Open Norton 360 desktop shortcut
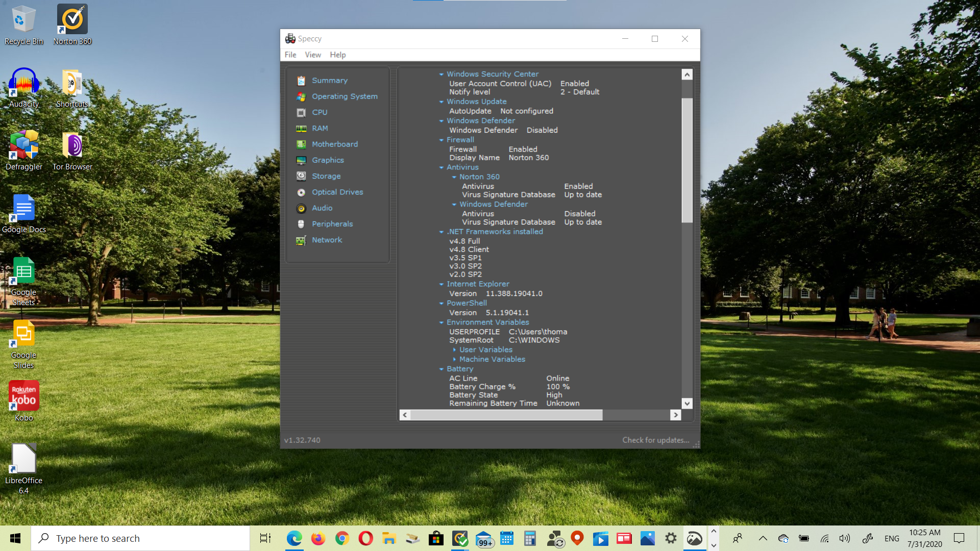This screenshot has height=551, width=980. click(72, 24)
